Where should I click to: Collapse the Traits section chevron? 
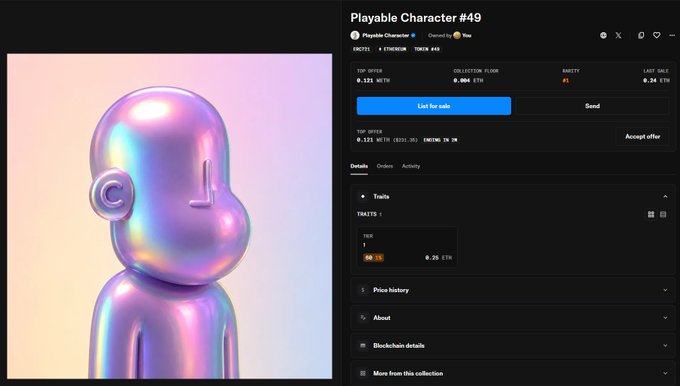[x=665, y=196]
